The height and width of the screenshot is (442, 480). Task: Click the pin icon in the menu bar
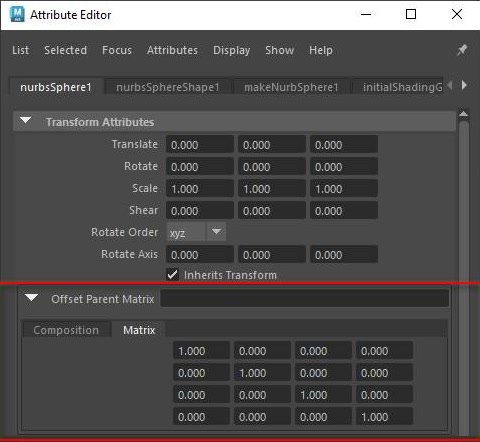coord(462,50)
